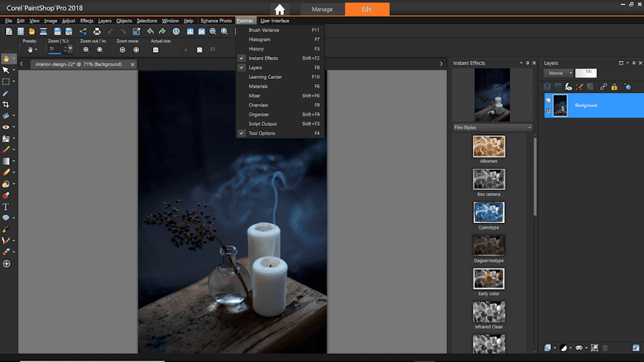Switch to the Manage tab
644x362 pixels.
click(322, 10)
